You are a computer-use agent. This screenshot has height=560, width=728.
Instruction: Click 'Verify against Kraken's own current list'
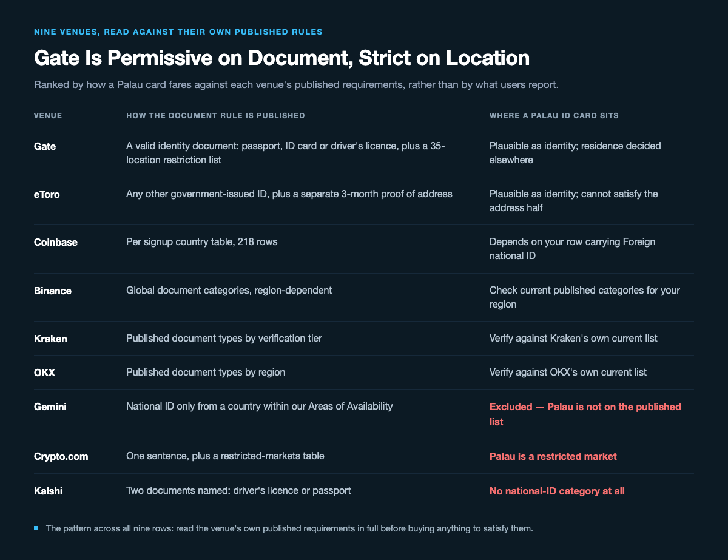pyautogui.click(x=573, y=338)
